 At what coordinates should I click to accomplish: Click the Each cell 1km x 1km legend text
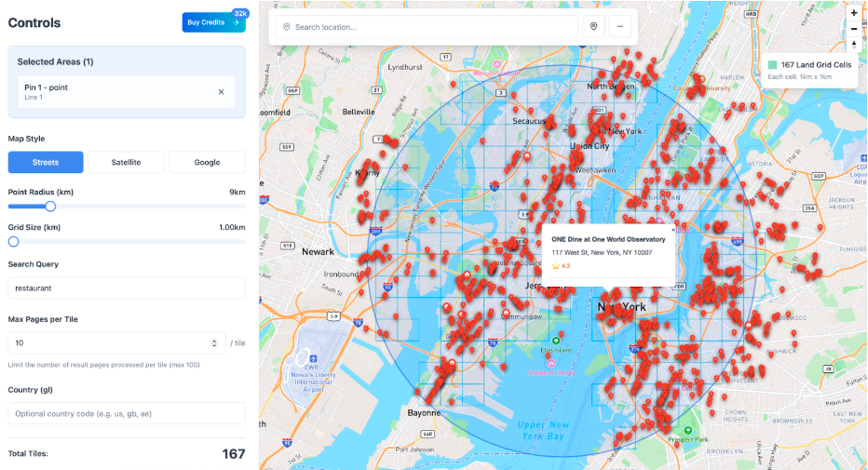tap(799, 77)
